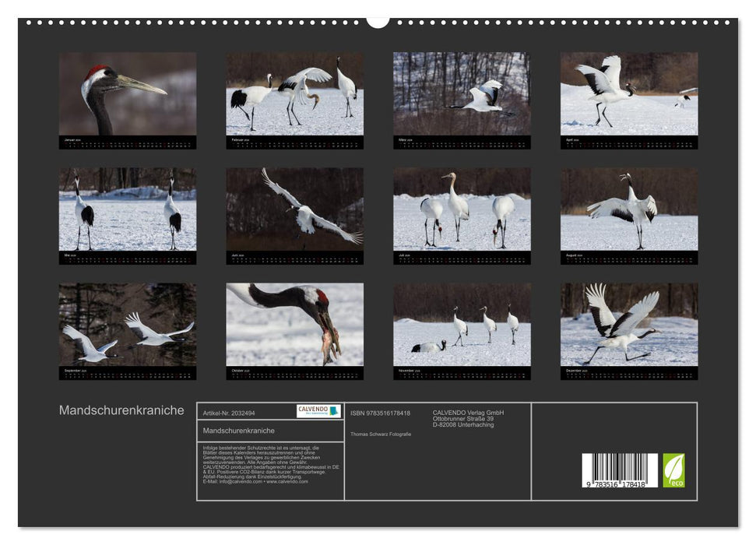Viewport: 756px width, 545px height.
Task: Select the June crane in flight photo
Action: click(x=294, y=209)
